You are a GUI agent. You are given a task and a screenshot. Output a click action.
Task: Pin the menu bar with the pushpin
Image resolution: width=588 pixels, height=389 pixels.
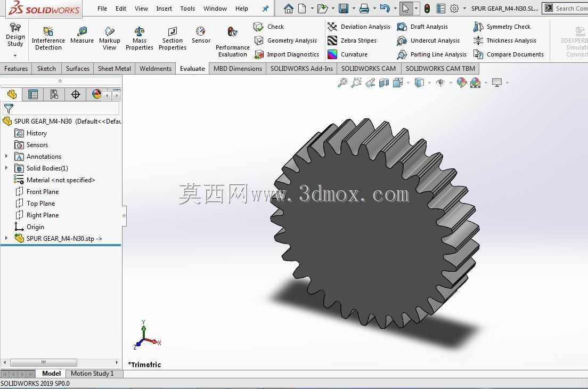coord(265,8)
